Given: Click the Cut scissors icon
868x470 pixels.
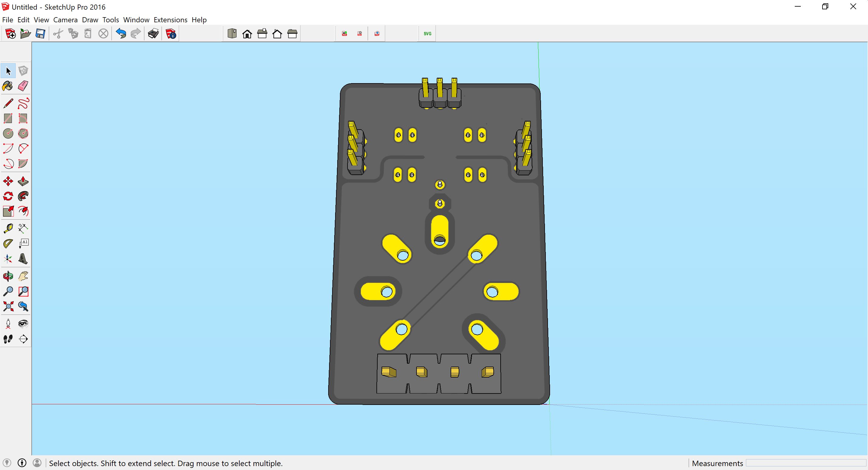Looking at the screenshot, I should pos(58,34).
